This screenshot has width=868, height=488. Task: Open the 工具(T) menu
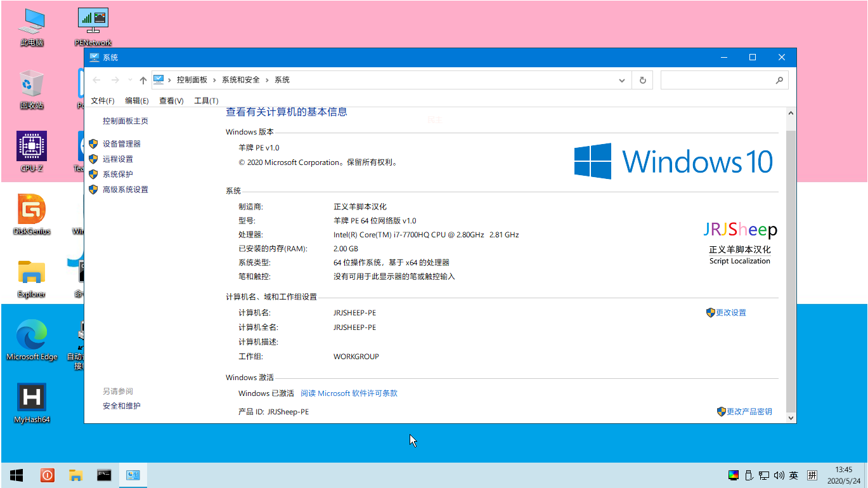click(x=206, y=101)
